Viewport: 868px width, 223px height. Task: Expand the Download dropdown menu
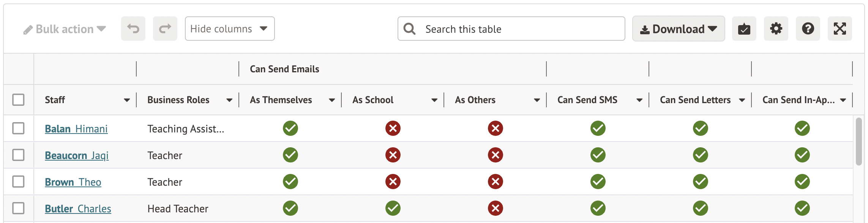pos(678,29)
